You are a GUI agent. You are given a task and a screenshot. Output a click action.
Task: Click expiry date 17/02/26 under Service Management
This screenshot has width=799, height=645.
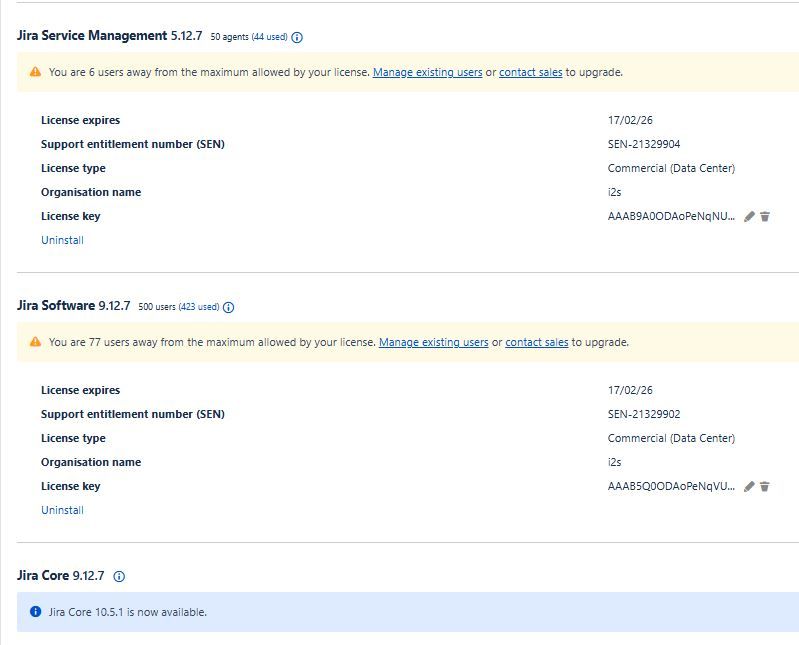[x=630, y=120]
